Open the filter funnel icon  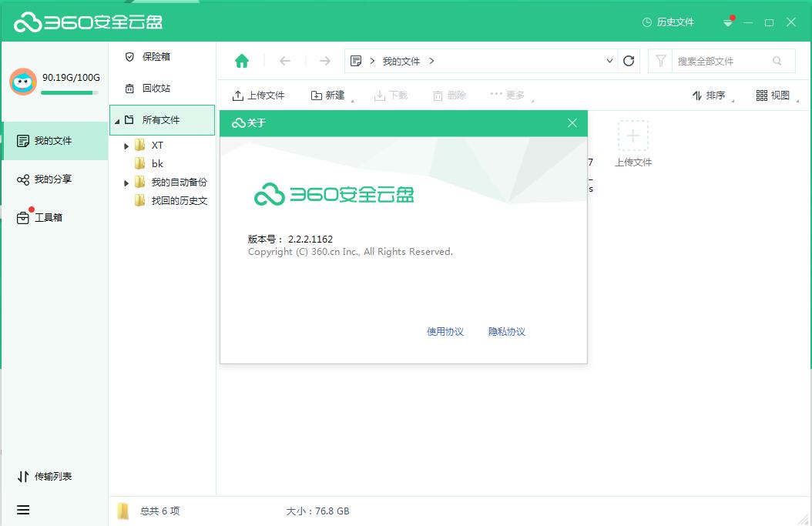coord(660,61)
